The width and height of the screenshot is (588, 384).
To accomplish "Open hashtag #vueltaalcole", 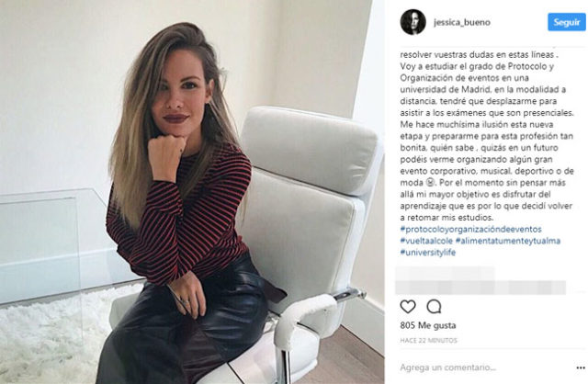I will 426,241.
